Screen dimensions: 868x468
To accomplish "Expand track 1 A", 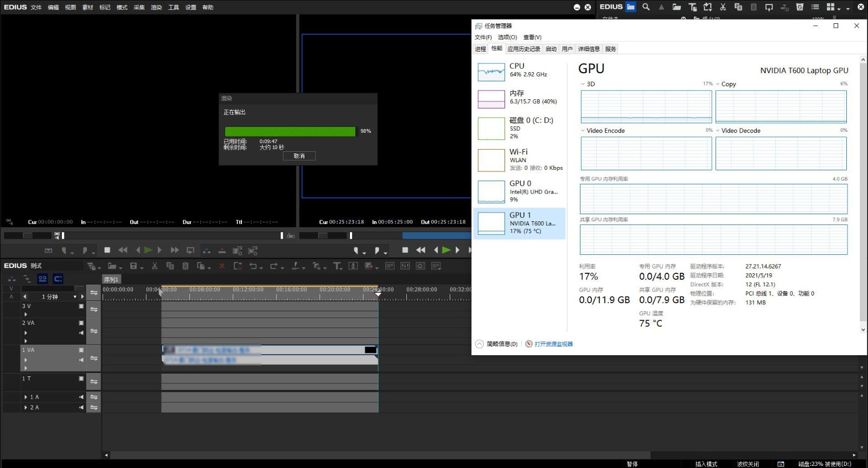I will click(25, 397).
